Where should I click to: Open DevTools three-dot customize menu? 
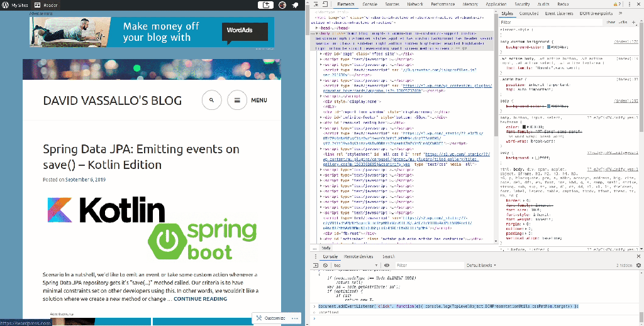630,4
